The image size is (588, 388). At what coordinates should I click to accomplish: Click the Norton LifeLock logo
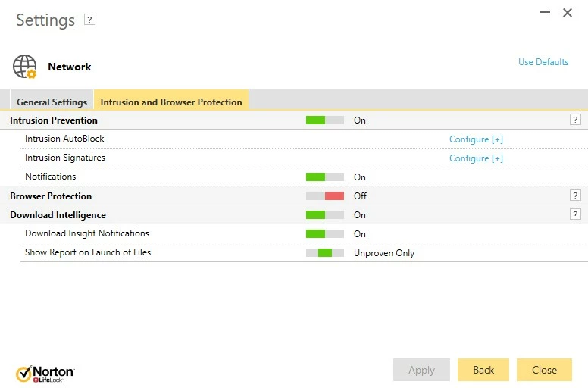[45, 374]
